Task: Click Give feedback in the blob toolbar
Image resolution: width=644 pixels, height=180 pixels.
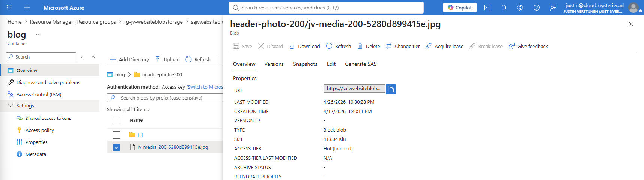Action: coord(528,46)
